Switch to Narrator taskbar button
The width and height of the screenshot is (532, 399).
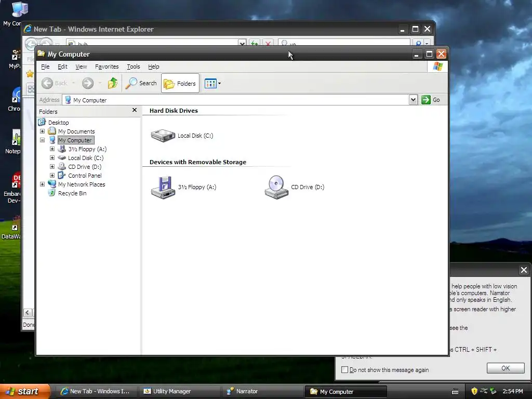(262, 391)
